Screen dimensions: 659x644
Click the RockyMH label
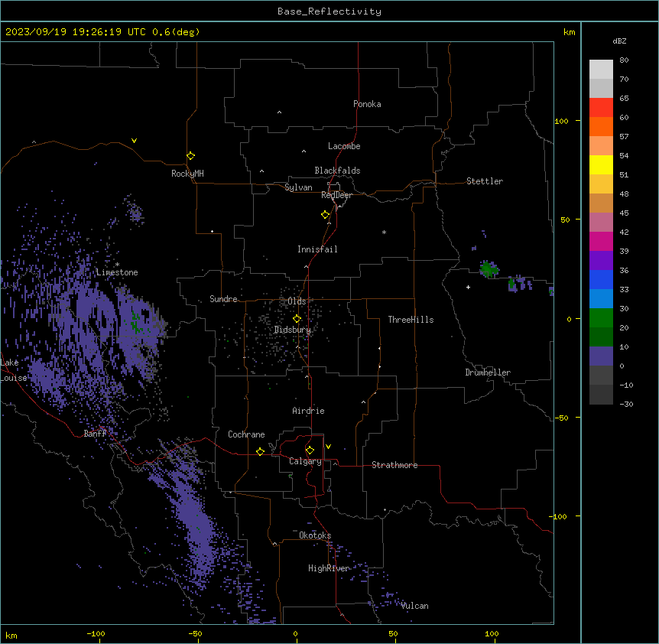(x=187, y=174)
